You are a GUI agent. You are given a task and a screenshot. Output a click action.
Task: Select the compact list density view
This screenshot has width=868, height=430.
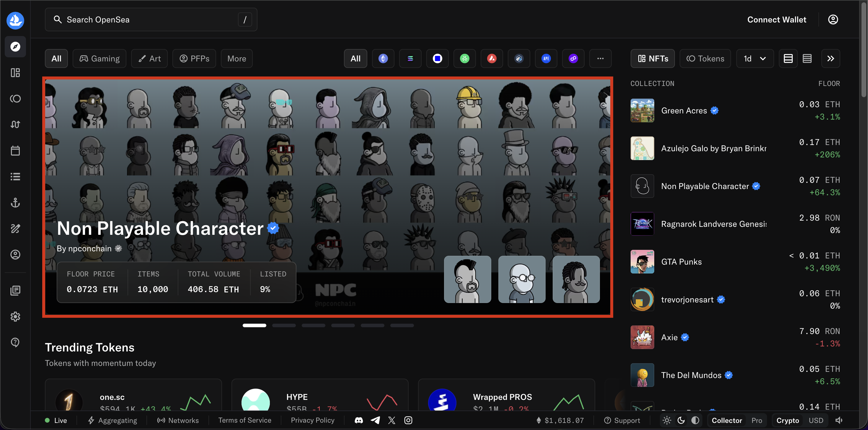point(807,59)
